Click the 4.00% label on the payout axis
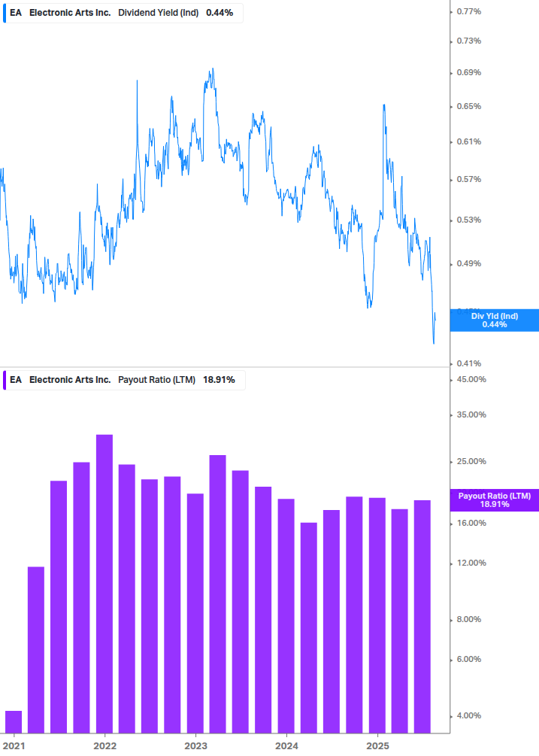Image resolution: width=539 pixels, height=756 pixels. tap(468, 716)
